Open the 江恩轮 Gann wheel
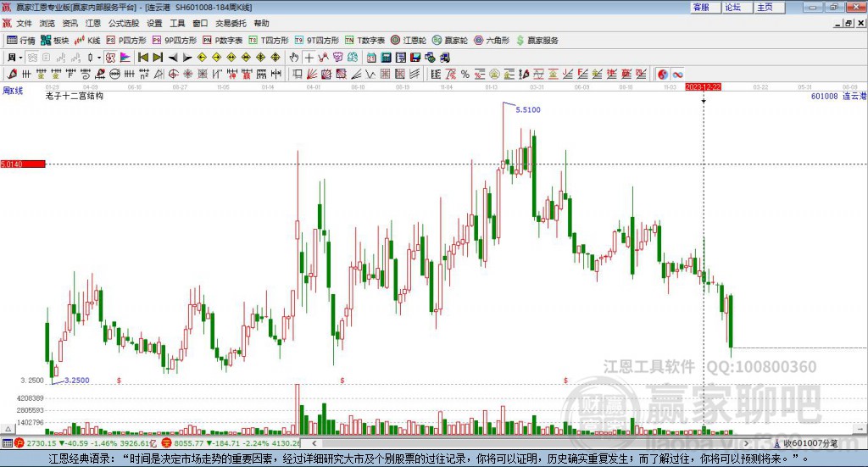 pos(409,41)
